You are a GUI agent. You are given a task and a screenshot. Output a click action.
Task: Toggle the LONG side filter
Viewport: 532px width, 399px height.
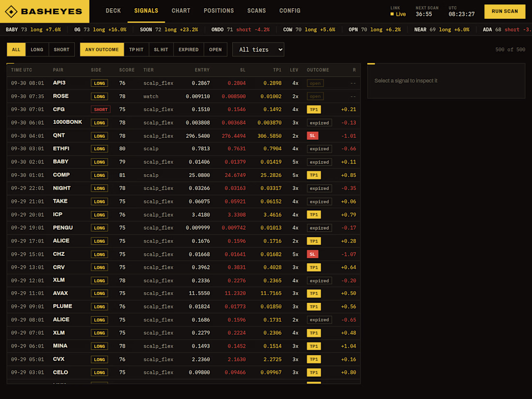37,49
